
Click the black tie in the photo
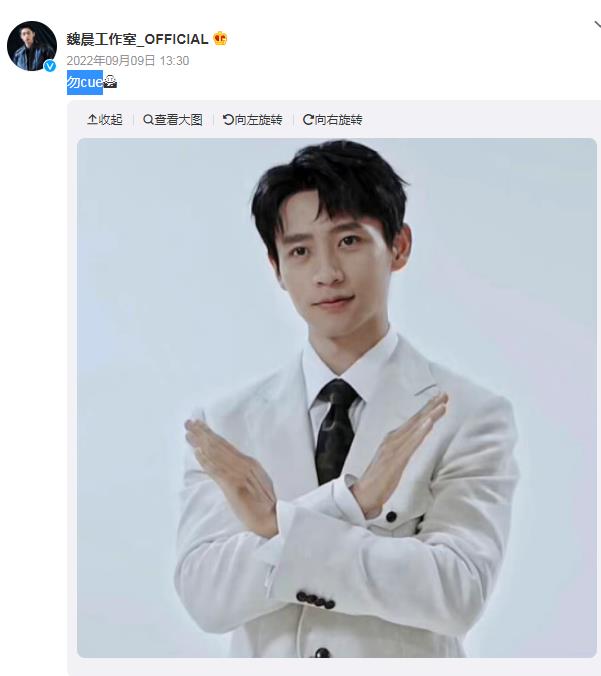(x=335, y=431)
